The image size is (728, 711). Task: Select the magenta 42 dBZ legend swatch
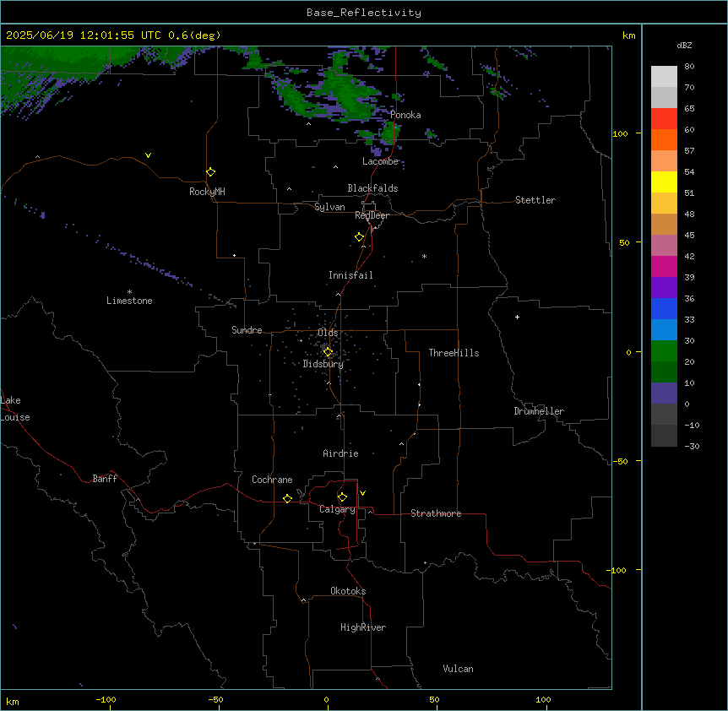tap(664, 266)
